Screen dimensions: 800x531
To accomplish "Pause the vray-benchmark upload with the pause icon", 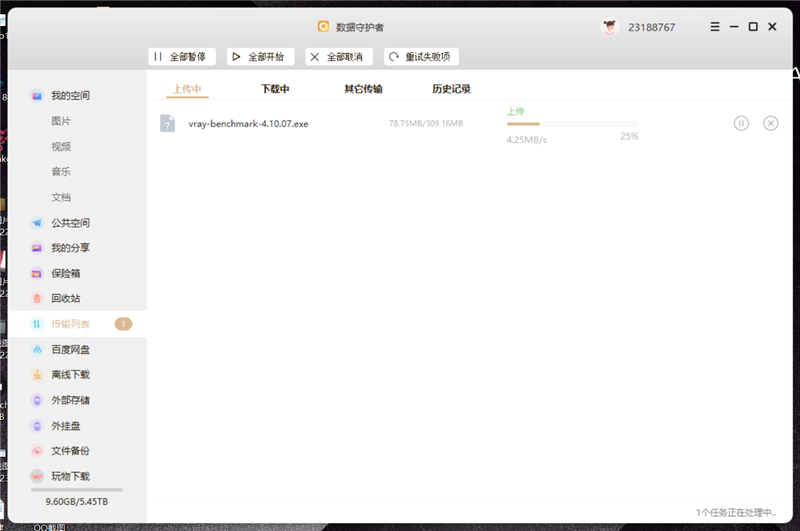I will pos(741,123).
